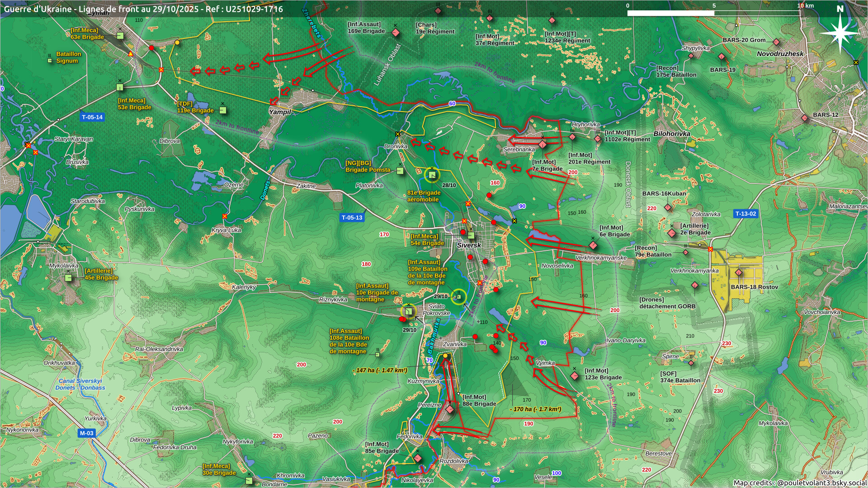This screenshot has width=868, height=488.
Task: Open the Map credits pouletvolant3 link
Action: click(x=799, y=483)
